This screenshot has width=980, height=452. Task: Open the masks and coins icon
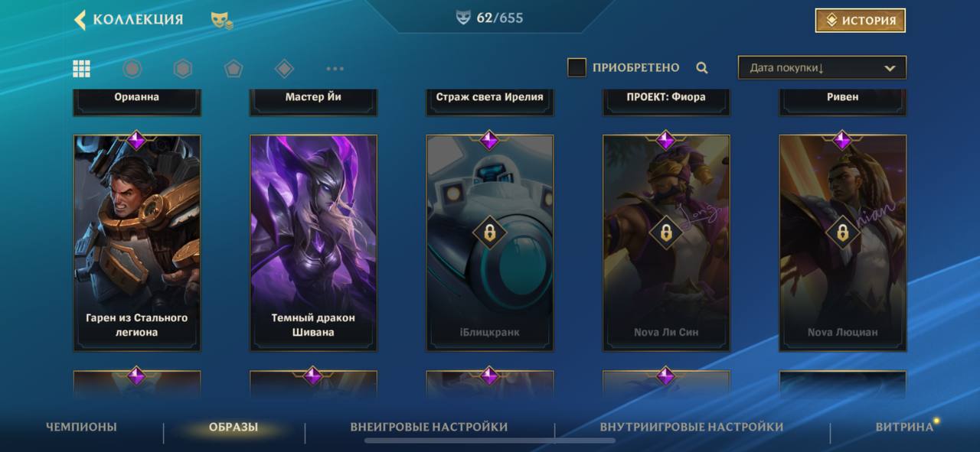coord(222,21)
